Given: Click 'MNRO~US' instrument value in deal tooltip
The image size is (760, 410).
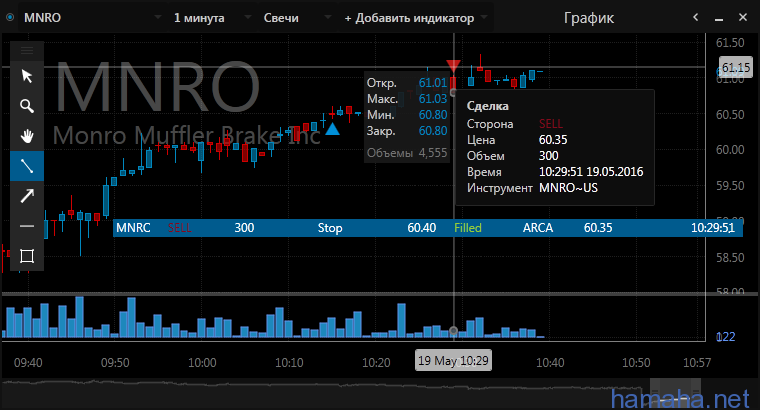Looking at the screenshot, I should click(568, 188).
